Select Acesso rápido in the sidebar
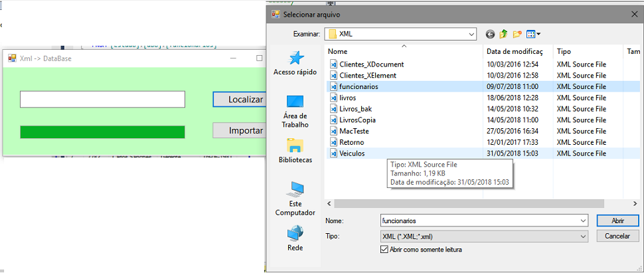Image resolution: width=644 pixels, height=273 pixels. click(x=295, y=64)
